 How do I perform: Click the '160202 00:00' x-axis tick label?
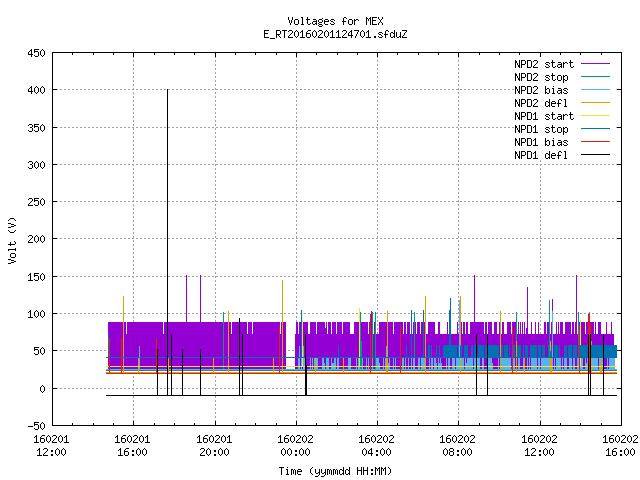(296, 446)
